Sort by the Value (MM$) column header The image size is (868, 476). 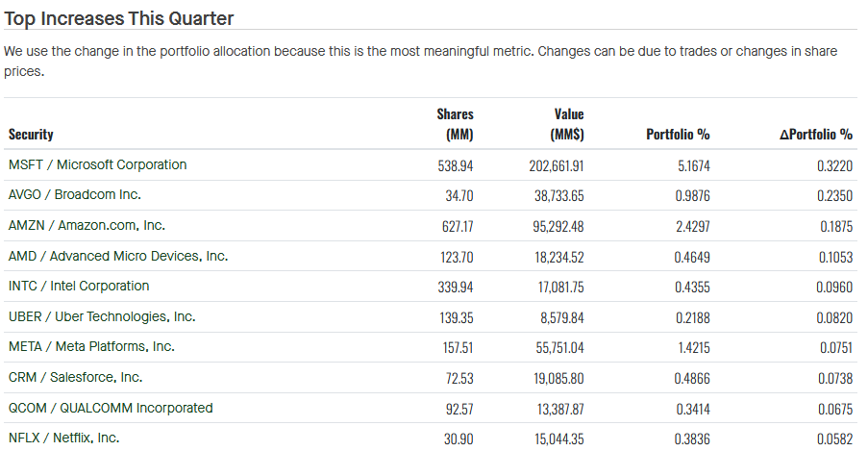(x=568, y=124)
